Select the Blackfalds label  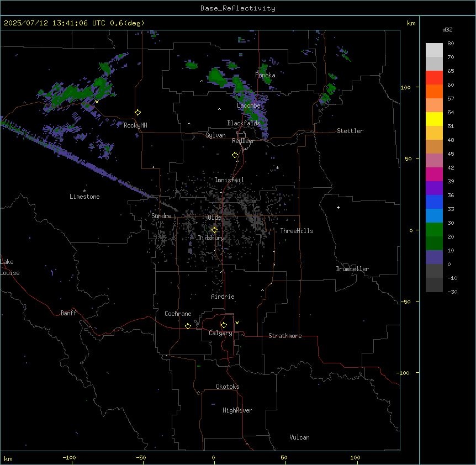click(x=244, y=123)
